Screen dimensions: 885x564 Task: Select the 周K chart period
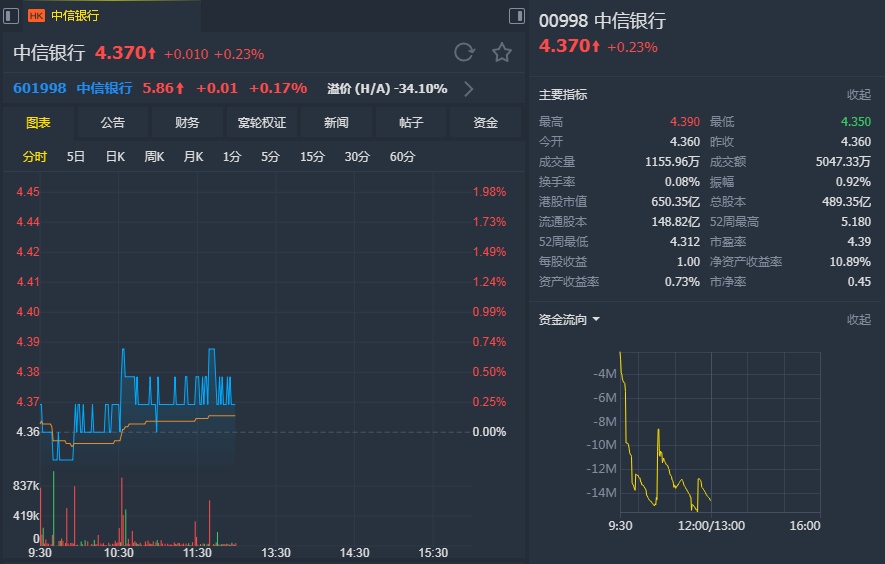(x=154, y=157)
